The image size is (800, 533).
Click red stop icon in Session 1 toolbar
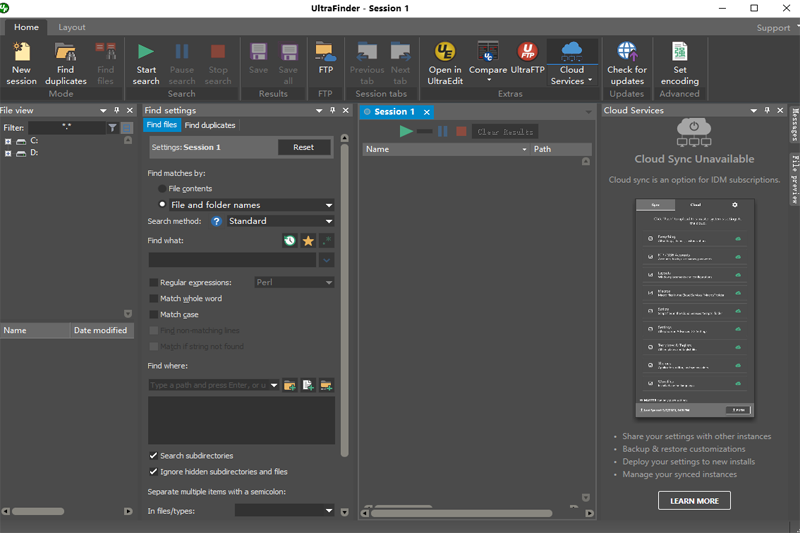point(461,132)
